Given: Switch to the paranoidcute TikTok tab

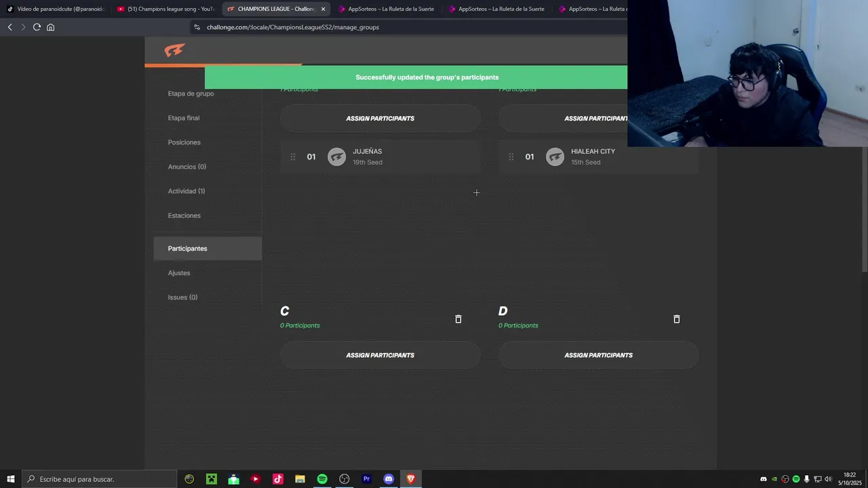Looking at the screenshot, I should click(56, 9).
